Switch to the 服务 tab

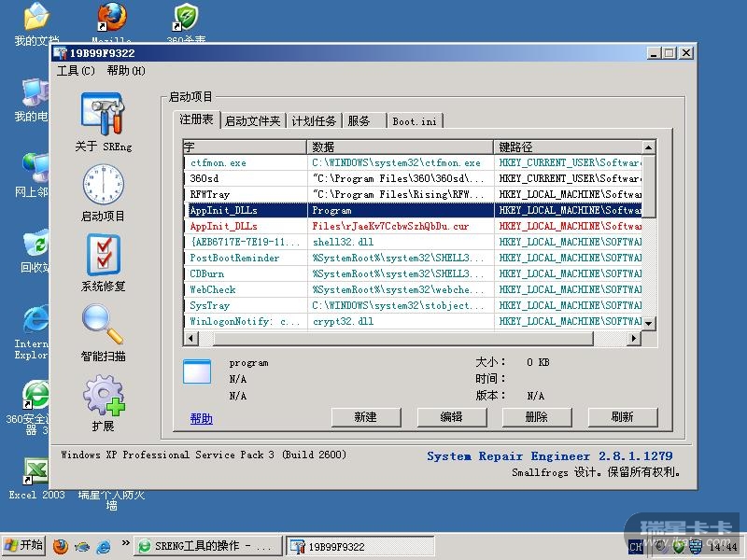[364, 121]
